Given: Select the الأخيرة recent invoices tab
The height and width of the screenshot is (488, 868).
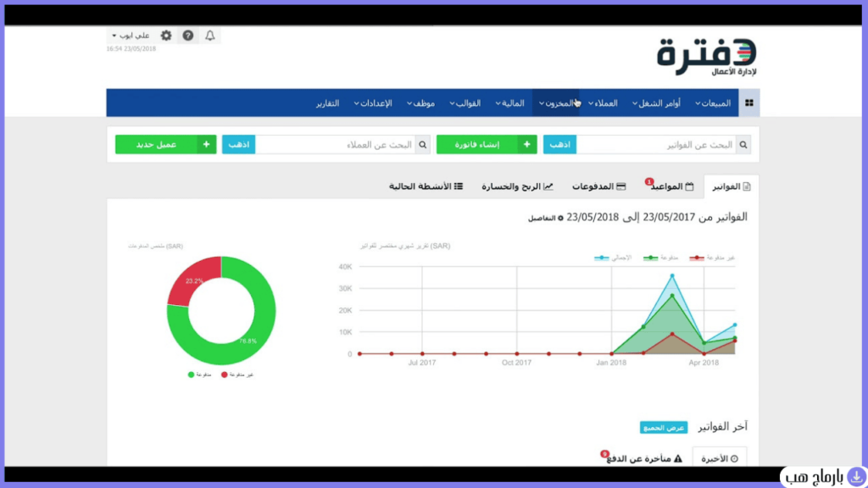Looking at the screenshot, I should point(720,458).
